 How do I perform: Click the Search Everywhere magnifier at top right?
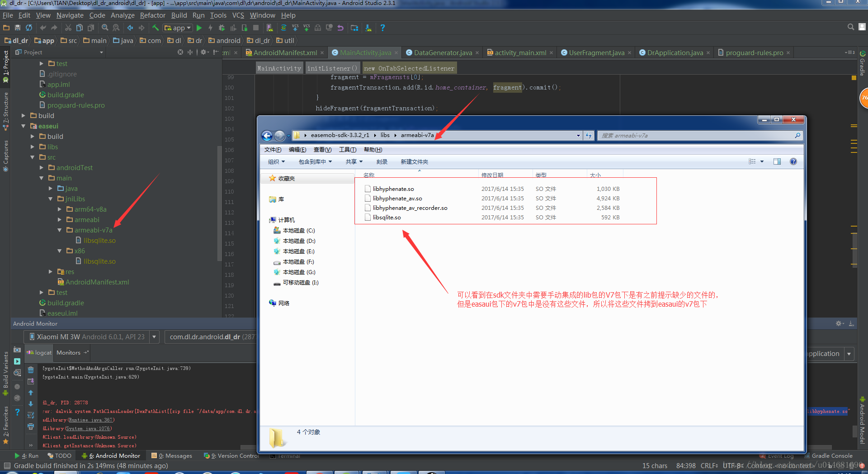[x=851, y=27]
